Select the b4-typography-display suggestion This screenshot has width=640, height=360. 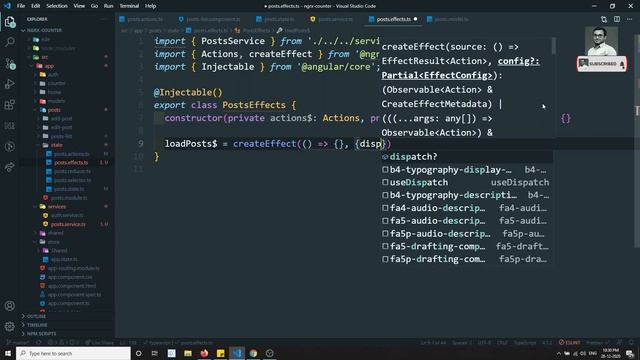point(467,170)
